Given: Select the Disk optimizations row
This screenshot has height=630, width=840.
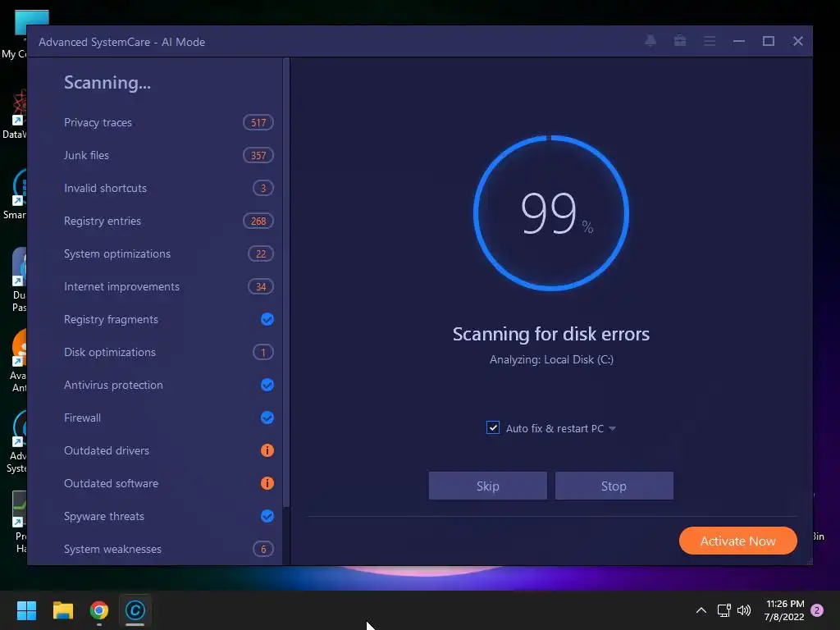Looking at the screenshot, I should (169, 352).
